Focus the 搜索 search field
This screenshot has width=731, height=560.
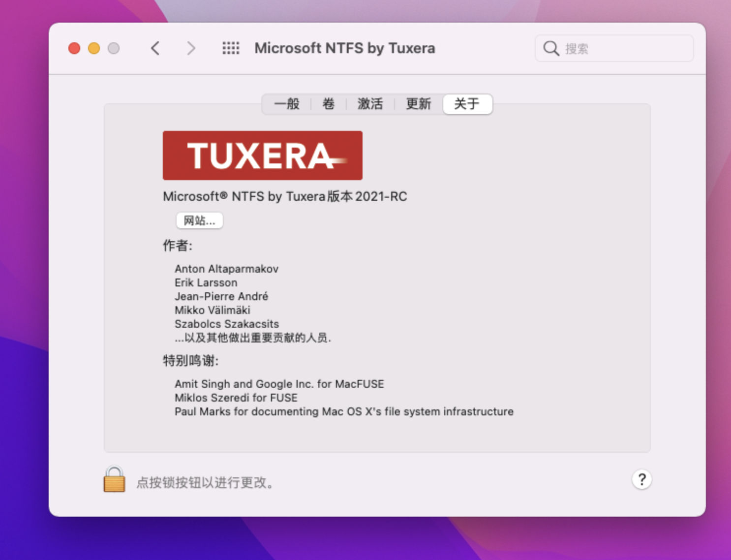[x=614, y=48]
